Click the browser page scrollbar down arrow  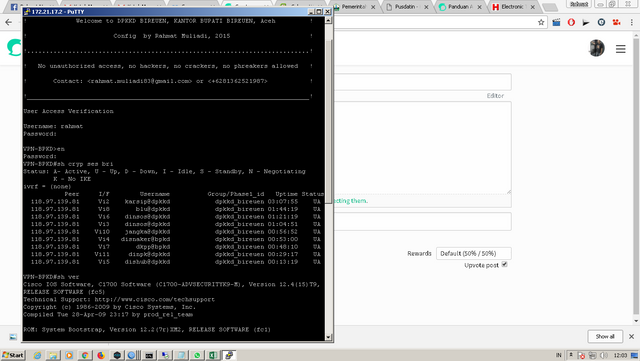point(636,321)
